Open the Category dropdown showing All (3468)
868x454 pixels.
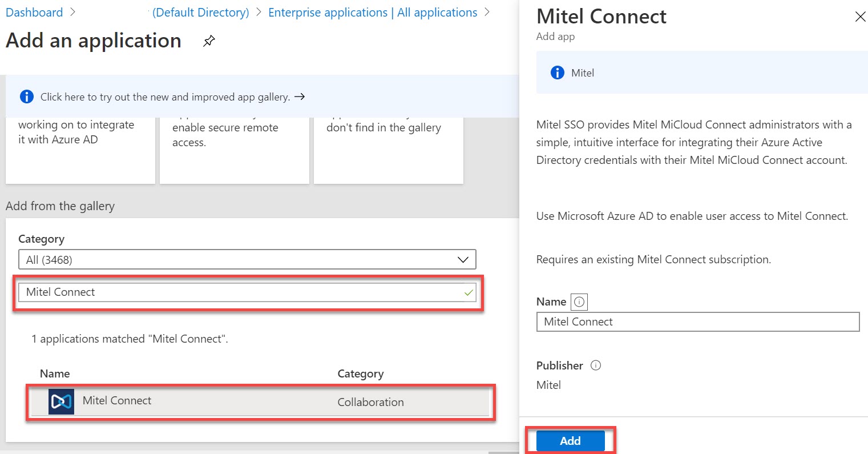pyautogui.click(x=247, y=259)
